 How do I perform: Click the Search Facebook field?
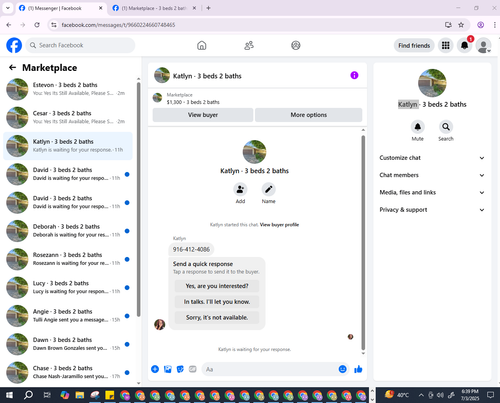pyautogui.click(x=80, y=45)
